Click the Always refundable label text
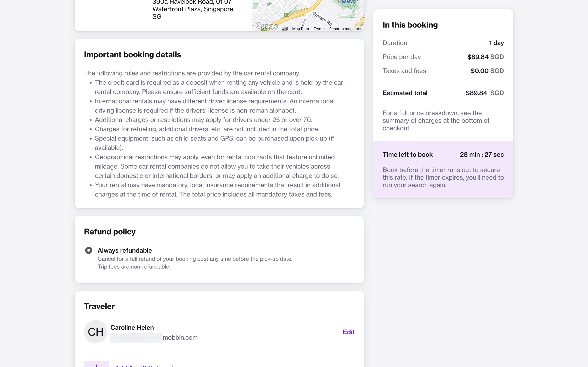 tap(125, 250)
